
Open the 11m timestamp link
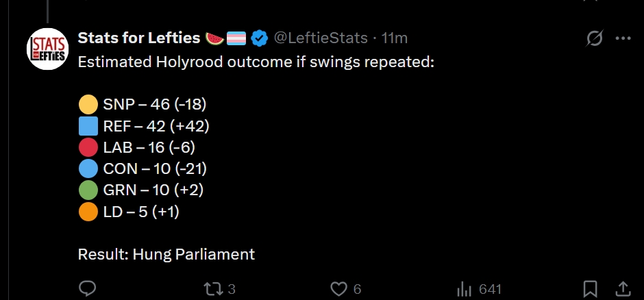click(395, 38)
